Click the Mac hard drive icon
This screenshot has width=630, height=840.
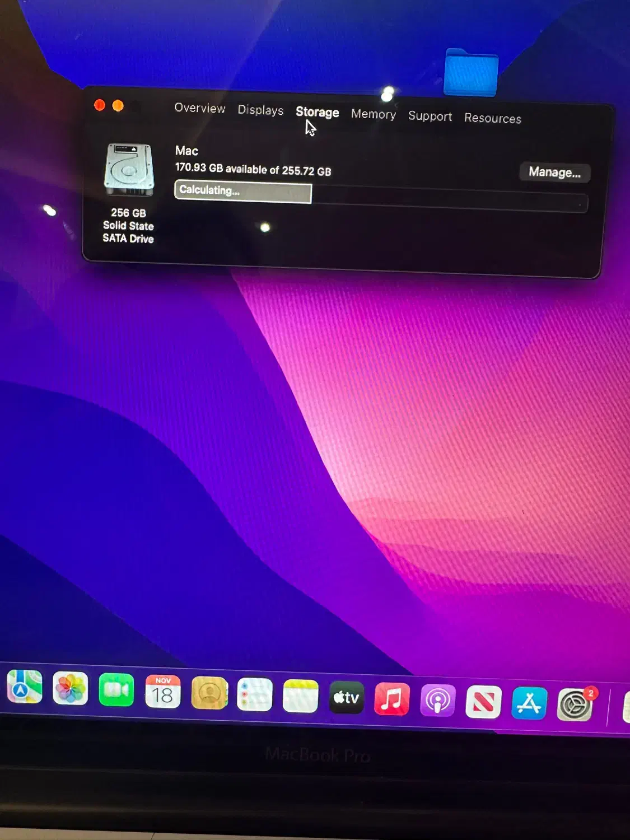[x=129, y=169]
